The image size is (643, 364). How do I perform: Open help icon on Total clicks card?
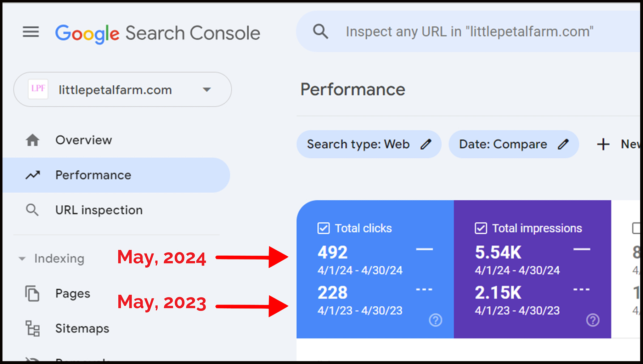[435, 320]
